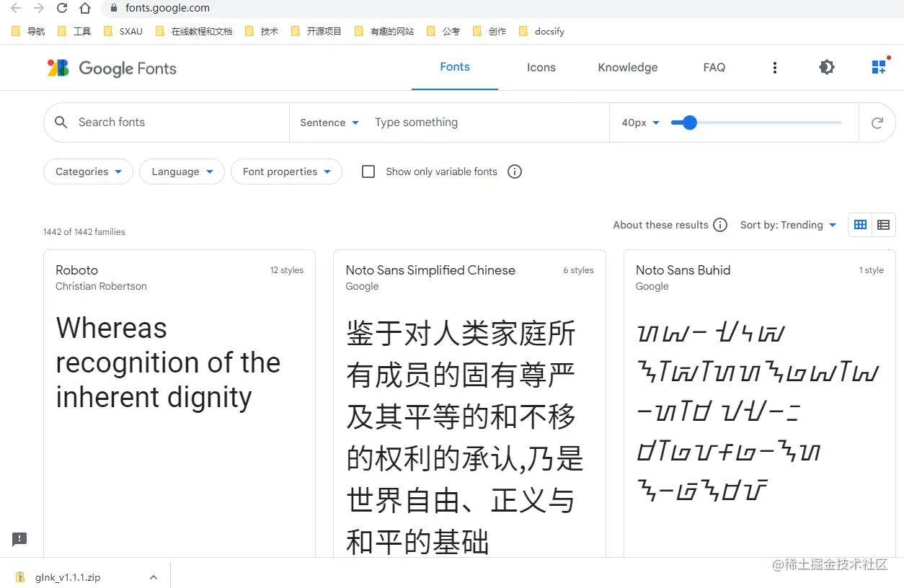Click the 6 styles label
Screen dimensions: 904x588
pos(578,270)
